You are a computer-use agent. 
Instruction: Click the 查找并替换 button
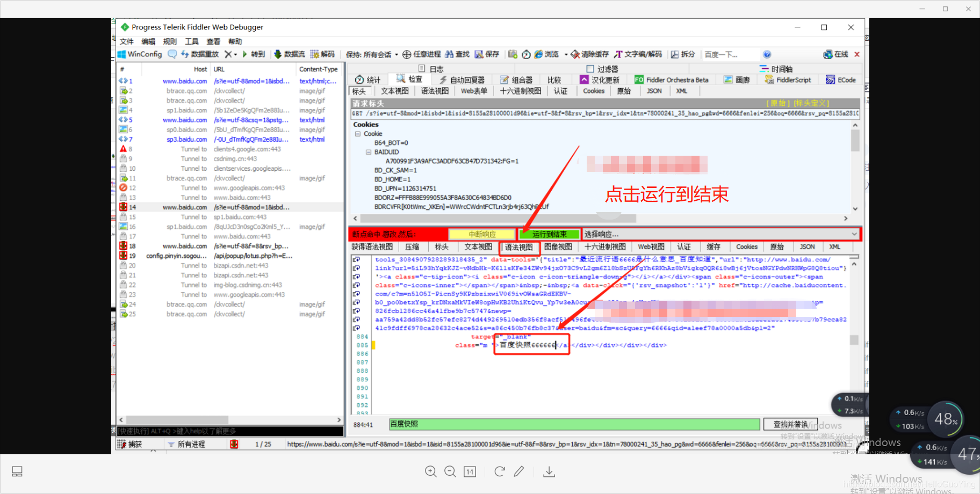[x=791, y=424]
